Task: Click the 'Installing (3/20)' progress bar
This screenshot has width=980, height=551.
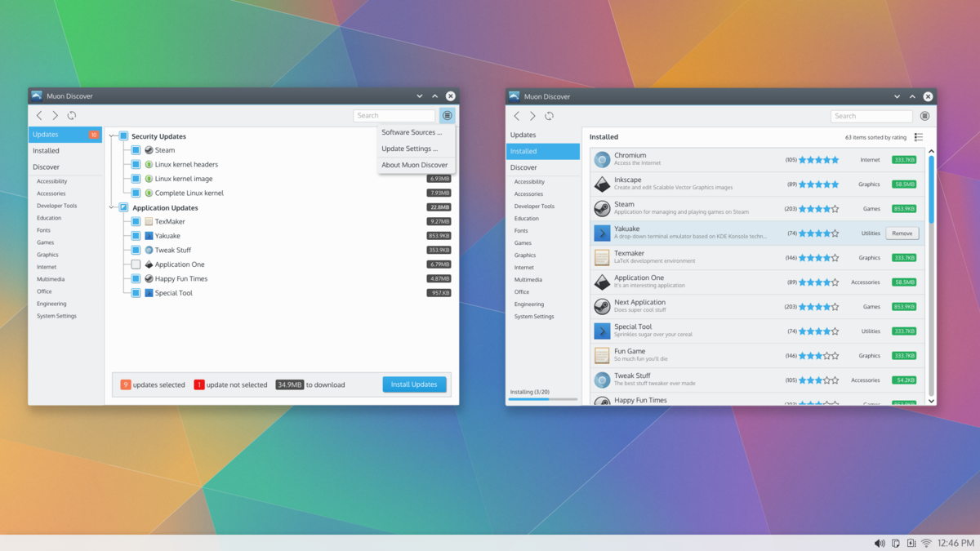Action: click(543, 399)
